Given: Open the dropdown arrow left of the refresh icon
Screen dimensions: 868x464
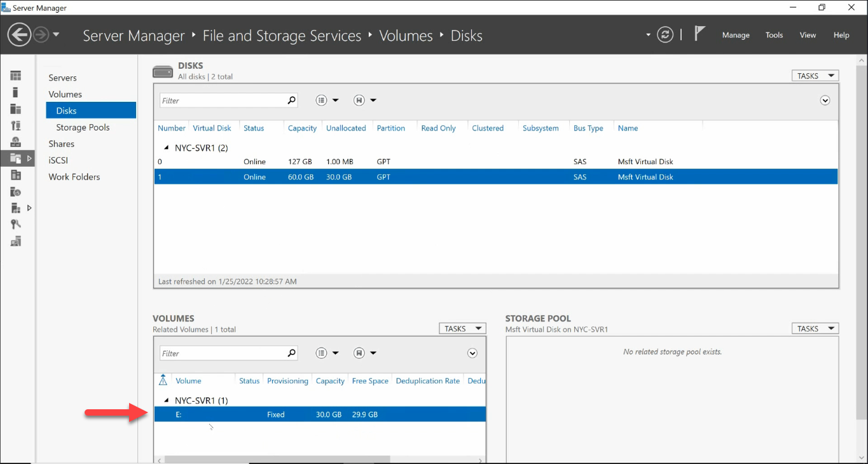Looking at the screenshot, I should click(x=648, y=34).
